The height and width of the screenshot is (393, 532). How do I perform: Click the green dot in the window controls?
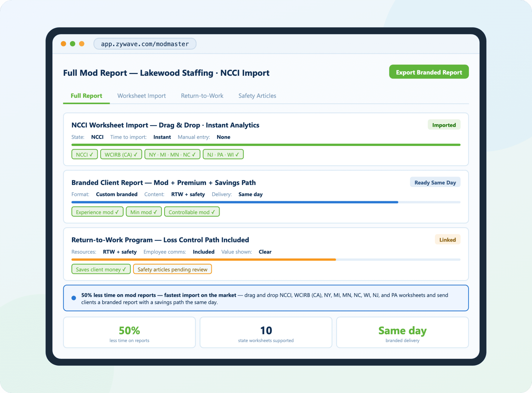[x=73, y=44]
